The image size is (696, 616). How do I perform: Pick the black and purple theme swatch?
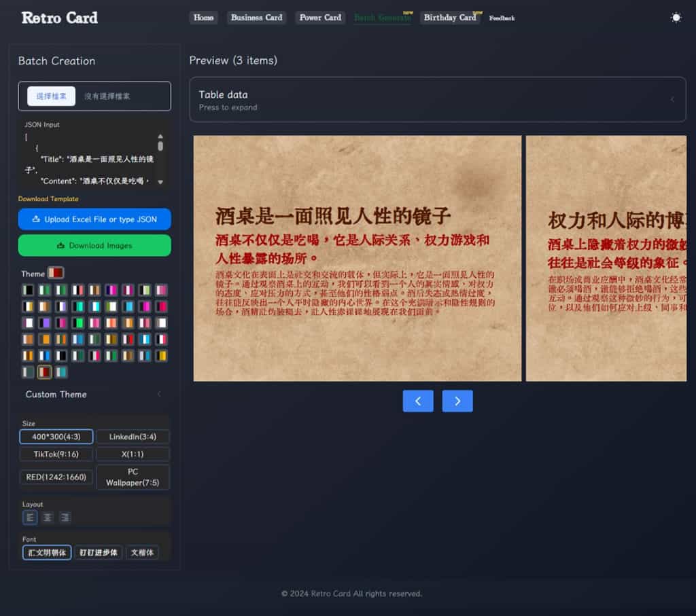coord(44,323)
